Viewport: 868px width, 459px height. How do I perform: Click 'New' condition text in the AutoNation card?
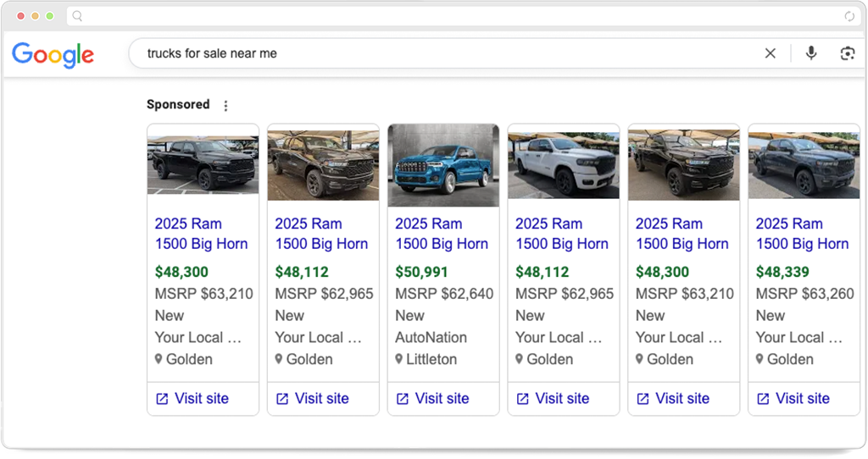(409, 316)
